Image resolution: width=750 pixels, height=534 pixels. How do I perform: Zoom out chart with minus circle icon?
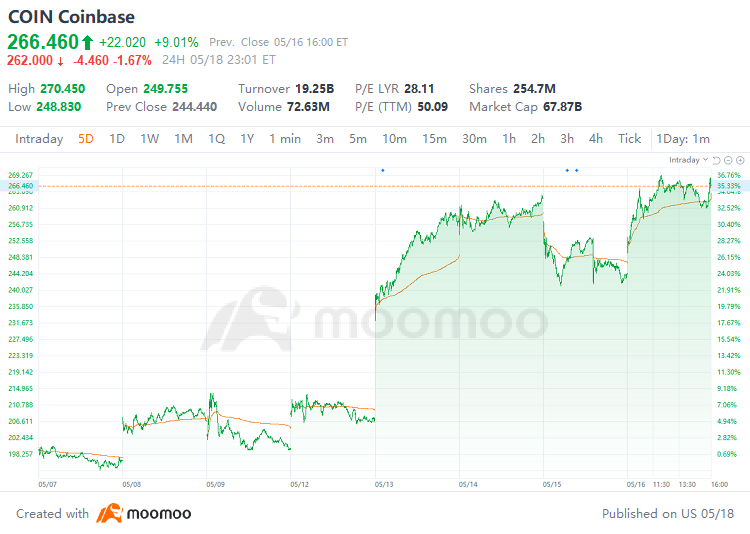point(728,160)
